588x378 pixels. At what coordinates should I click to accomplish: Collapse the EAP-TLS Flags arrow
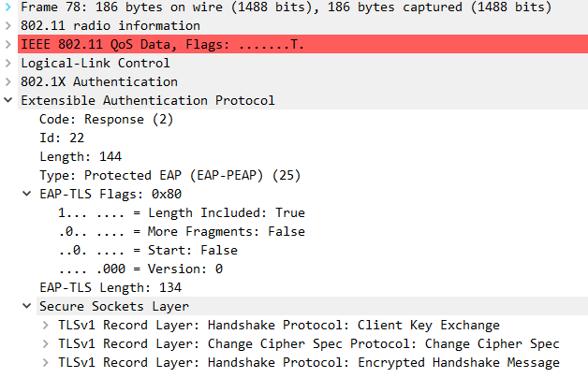pos(28,194)
